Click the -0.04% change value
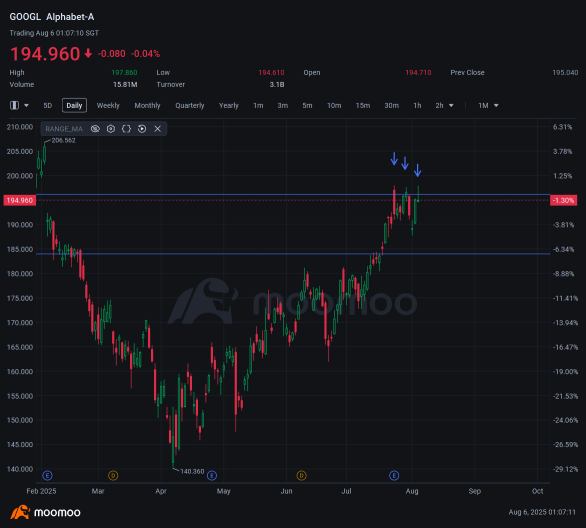The image size is (586, 528). pos(145,54)
